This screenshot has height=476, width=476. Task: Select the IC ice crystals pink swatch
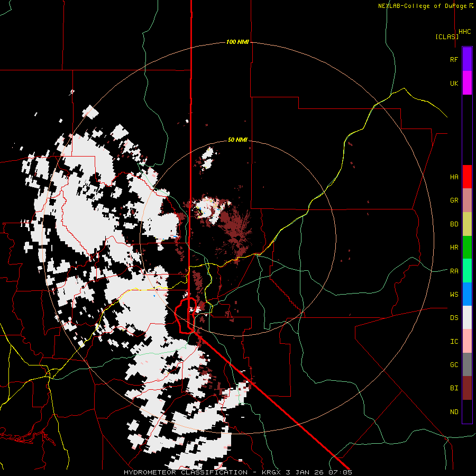(467, 341)
